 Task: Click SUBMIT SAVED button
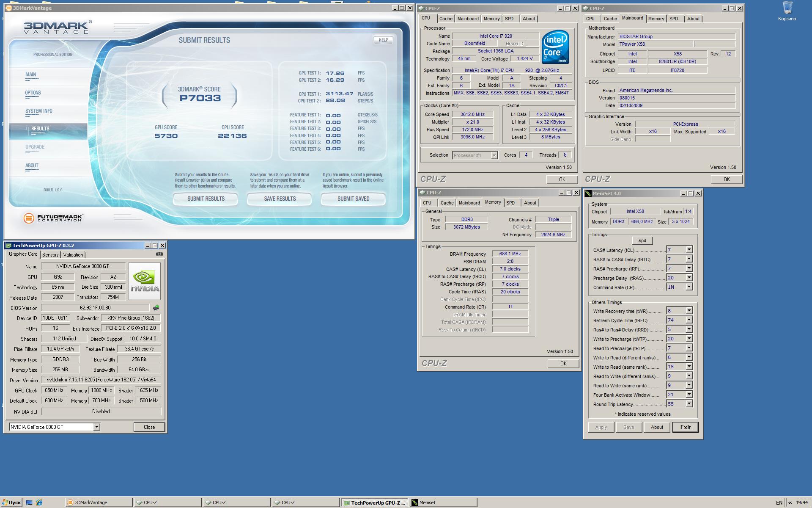353,199
